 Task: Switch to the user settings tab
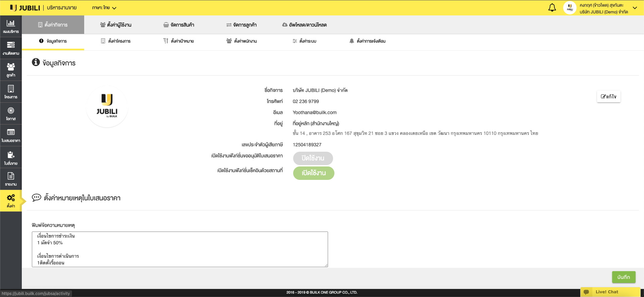click(116, 25)
